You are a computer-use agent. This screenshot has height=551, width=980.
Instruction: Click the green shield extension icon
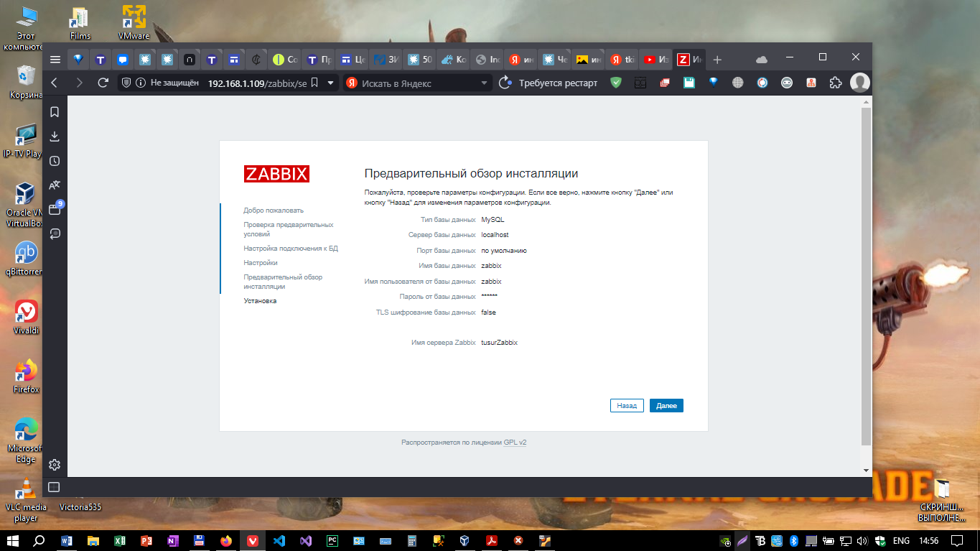point(615,83)
